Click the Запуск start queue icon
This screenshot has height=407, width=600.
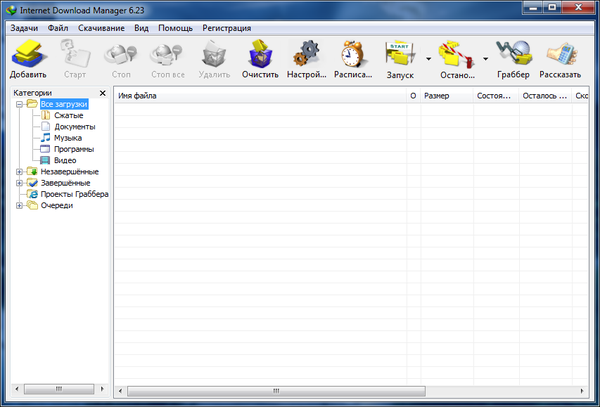coord(400,56)
